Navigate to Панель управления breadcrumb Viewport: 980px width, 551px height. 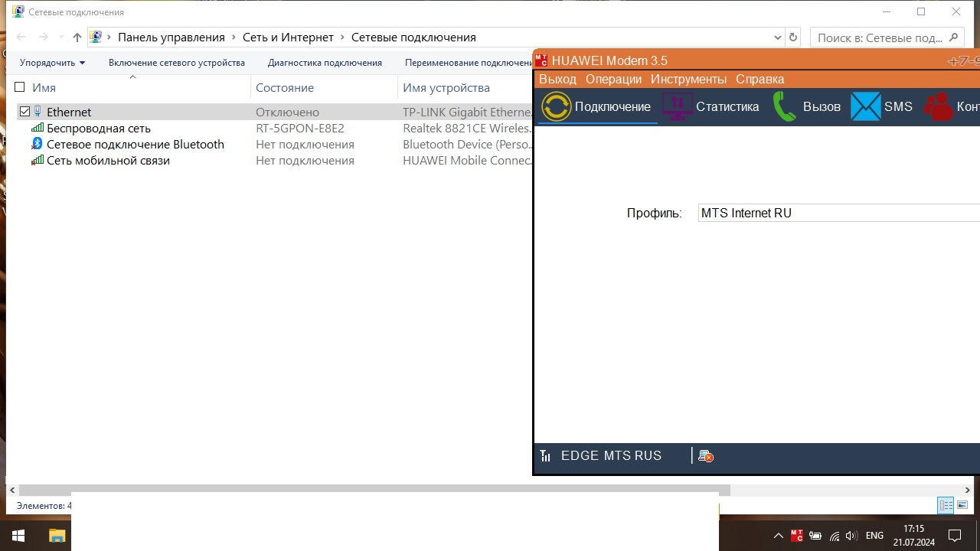[x=171, y=37]
